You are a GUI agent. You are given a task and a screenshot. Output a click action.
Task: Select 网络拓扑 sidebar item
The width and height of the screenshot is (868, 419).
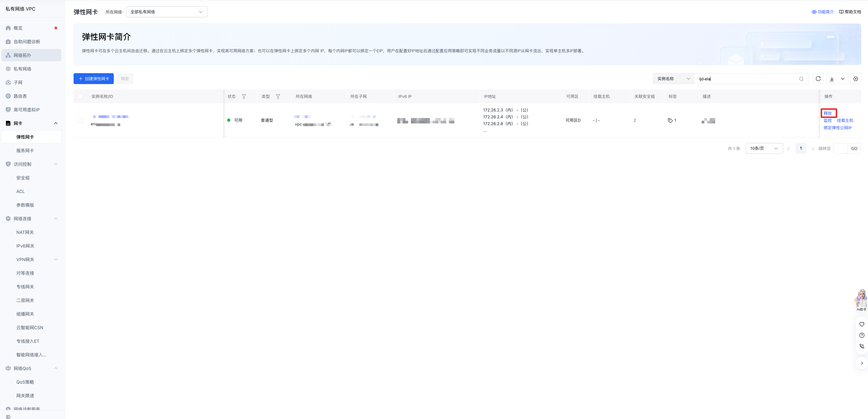pyautogui.click(x=31, y=55)
